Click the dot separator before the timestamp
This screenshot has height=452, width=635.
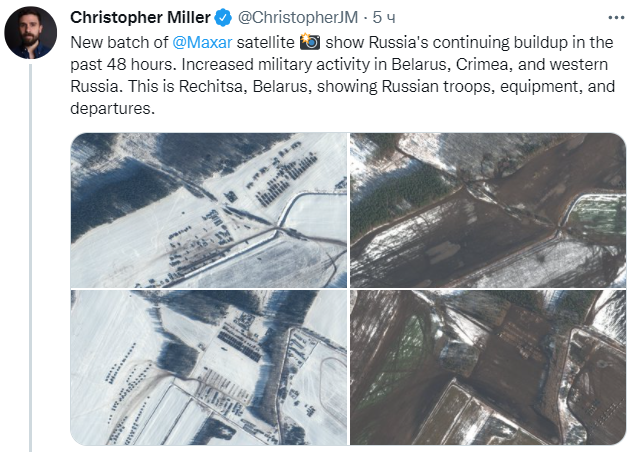[367, 18]
